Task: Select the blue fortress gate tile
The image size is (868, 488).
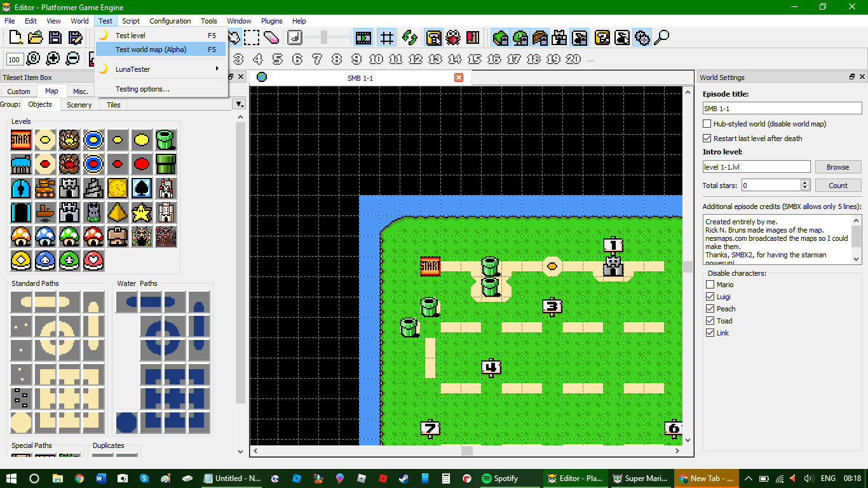Action: point(21,188)
